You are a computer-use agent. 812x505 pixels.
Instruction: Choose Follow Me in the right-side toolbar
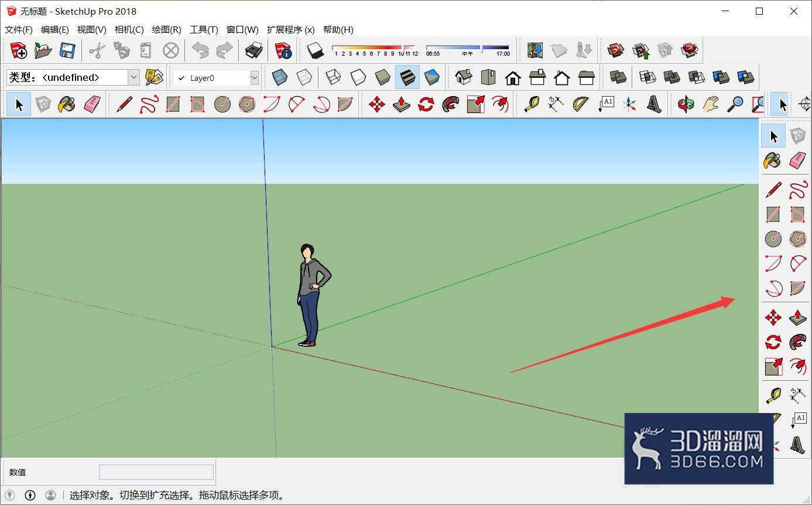(x=797, y=342)
